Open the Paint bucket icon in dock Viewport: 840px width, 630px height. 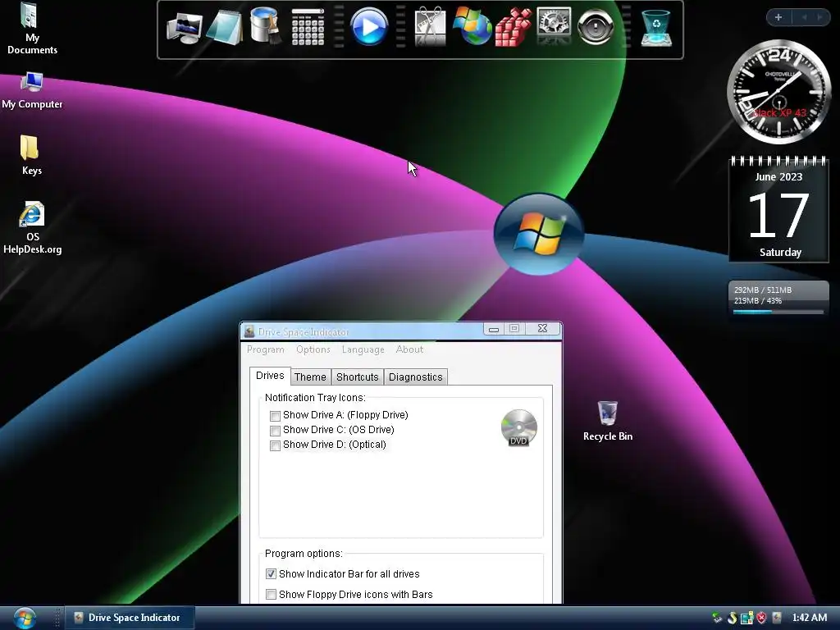[x=265, y=25]
